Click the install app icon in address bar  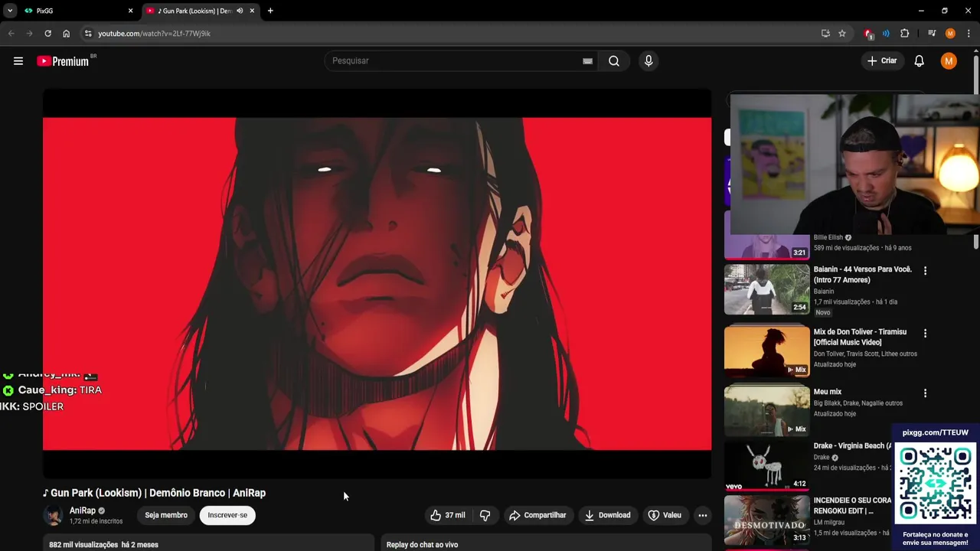point(825,34)
